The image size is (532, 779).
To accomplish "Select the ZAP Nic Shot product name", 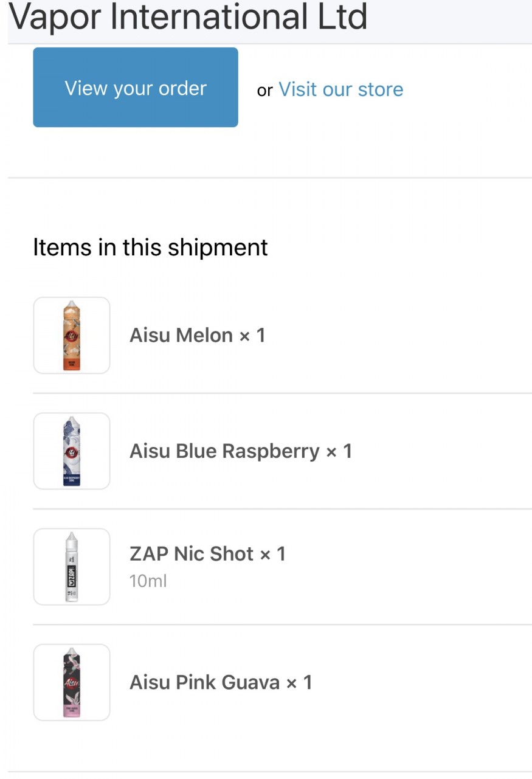I will 192,554.
